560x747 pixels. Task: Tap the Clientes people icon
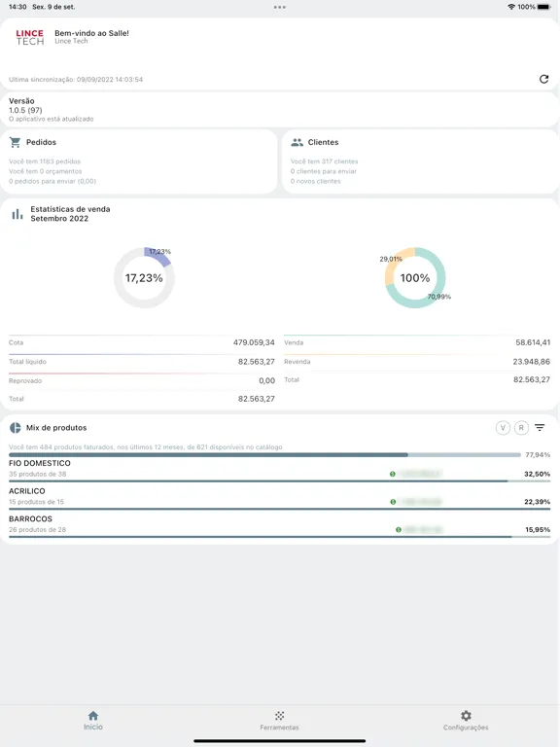(x=297, y=142)
